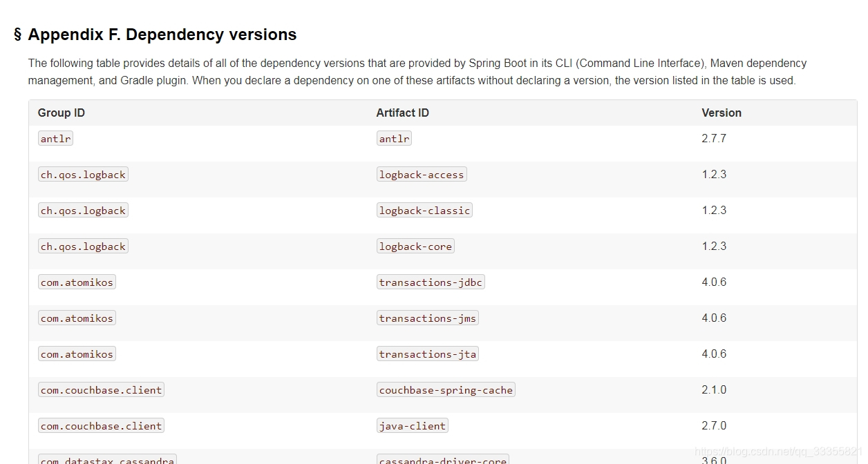This screenshot has height=464, width=868.
Task: Select version 4.0.6 in the transactions-jta row
Action: coord(714,354)
